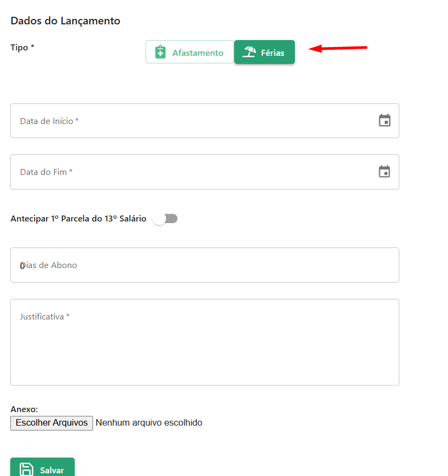
Task: Click the Dias de Abono field
Action: click(x=205, y=265)
